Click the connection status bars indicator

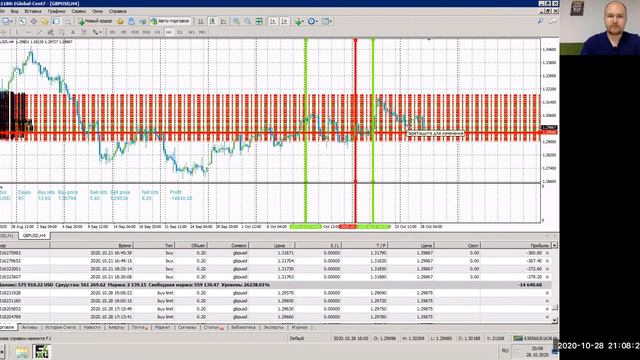518,338
